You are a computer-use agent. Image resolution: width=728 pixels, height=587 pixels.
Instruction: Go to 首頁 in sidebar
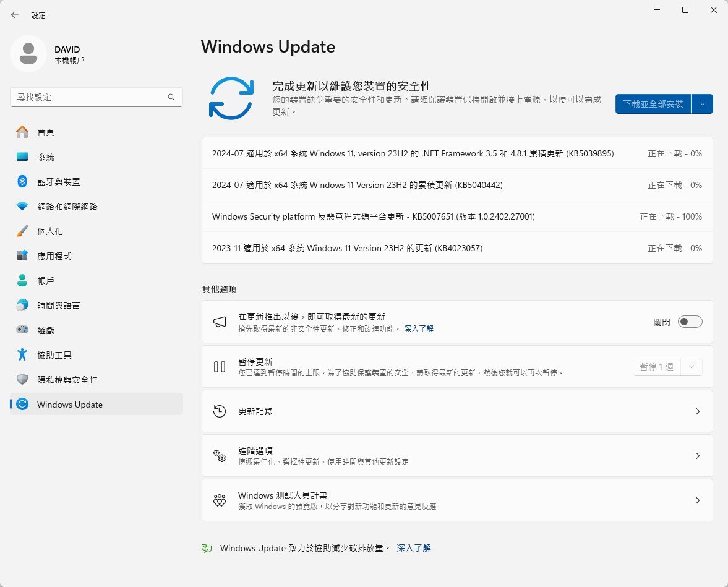(x=96, y=132)
